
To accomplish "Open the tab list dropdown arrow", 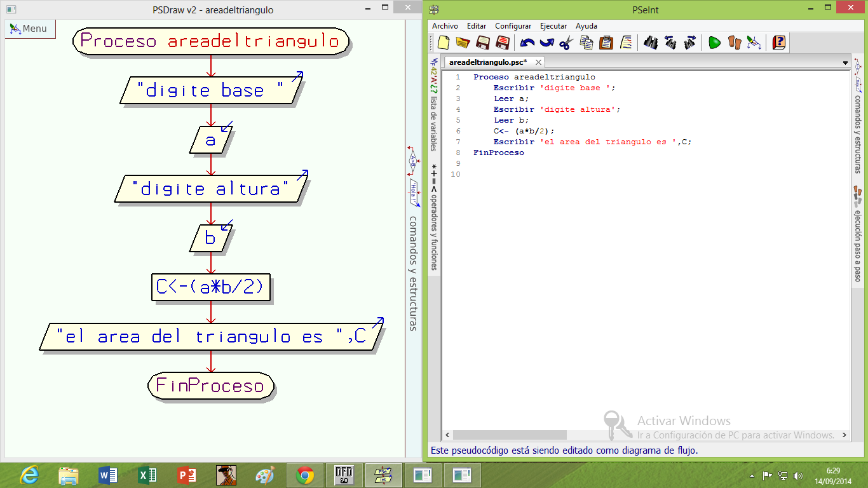I will 845,63.
